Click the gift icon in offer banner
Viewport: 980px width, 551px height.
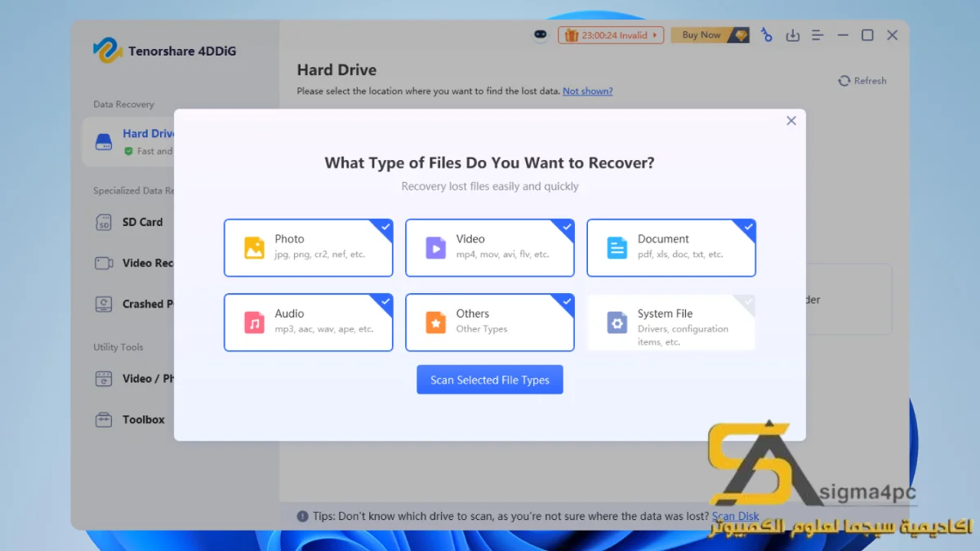pyautogui.click(x=570, y=35)
